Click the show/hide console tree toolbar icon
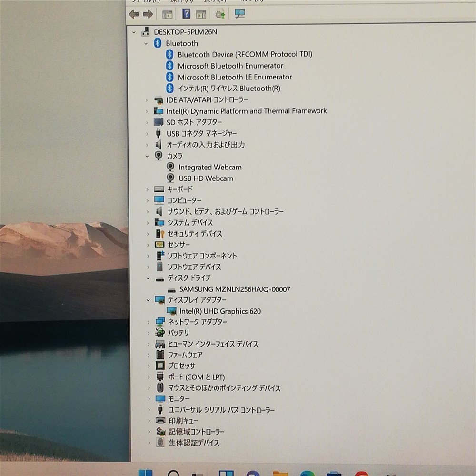Viewport: 476px width, 476px height. point(167,14)
